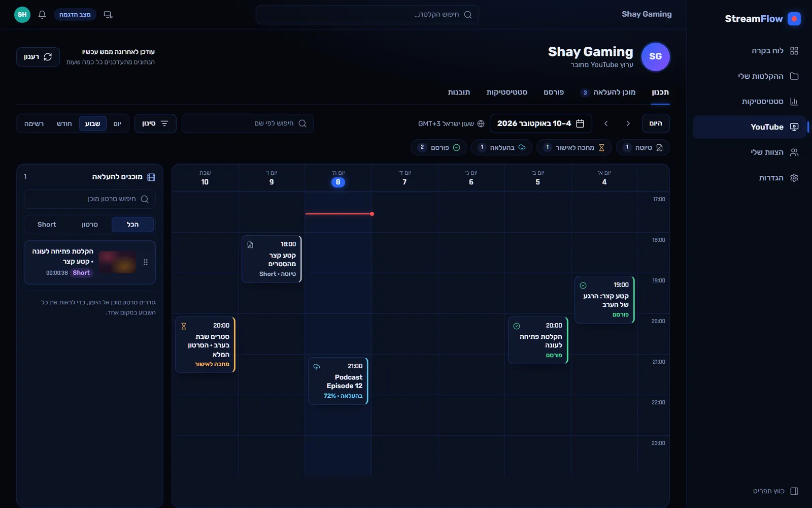Screen dimensions: 812x508
Task: Open הגדרות settings in sidebar
Action: (x=750, y=178)
